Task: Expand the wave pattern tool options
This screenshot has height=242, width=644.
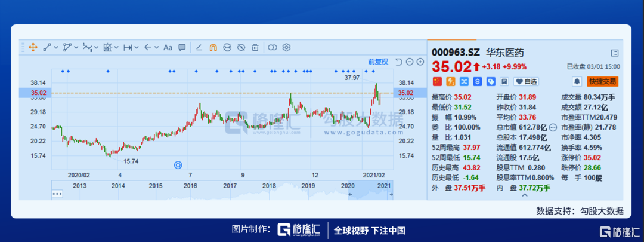Action: point(97,48)
